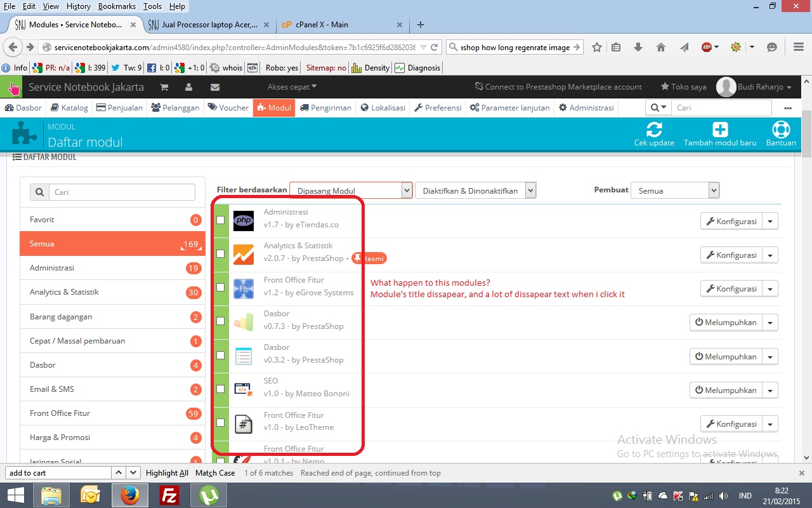
Task: Click the customer person icon in header
Action: coord(189,87)
